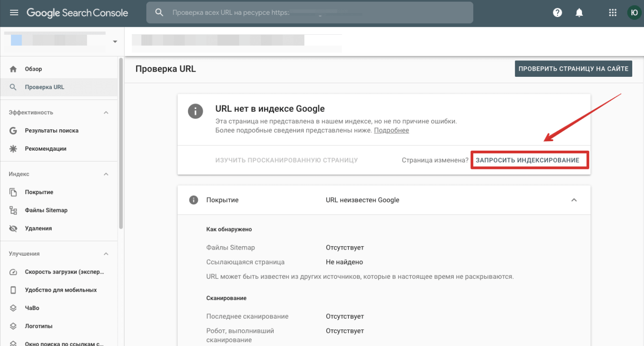The height and width of the screenshot is (346, 644).
Task: Click the sidebar vertical scrollbar
Action: click(121, 143)
